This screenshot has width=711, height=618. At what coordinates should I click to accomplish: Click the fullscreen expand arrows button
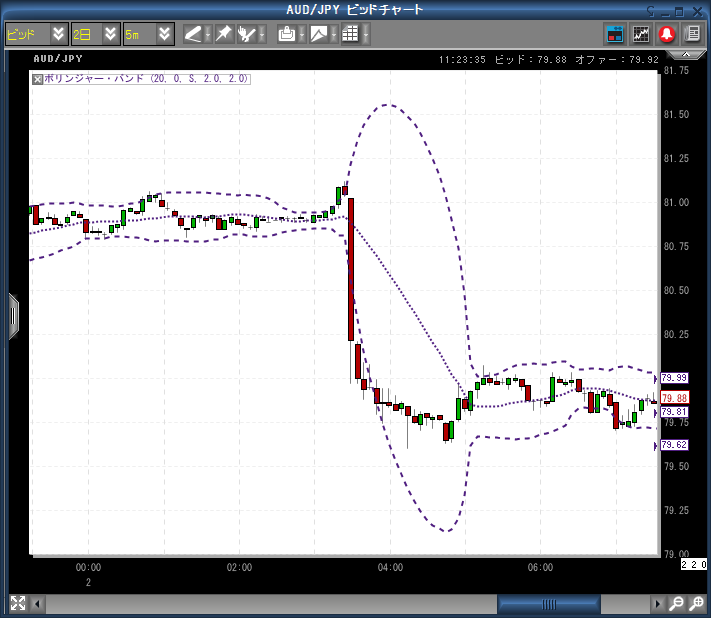click(x=18, y=603)
